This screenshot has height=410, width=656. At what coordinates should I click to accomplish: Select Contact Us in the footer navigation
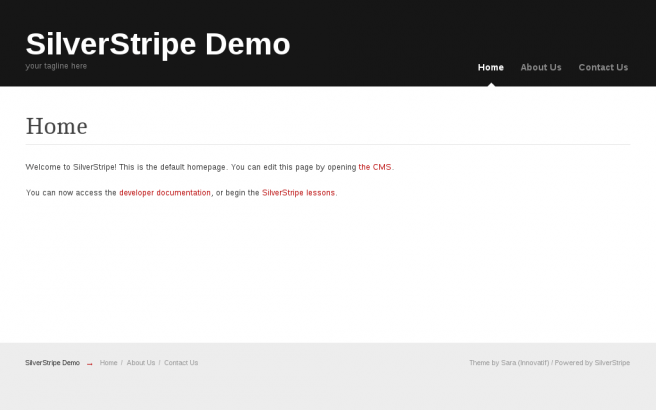tap(181, 363)
